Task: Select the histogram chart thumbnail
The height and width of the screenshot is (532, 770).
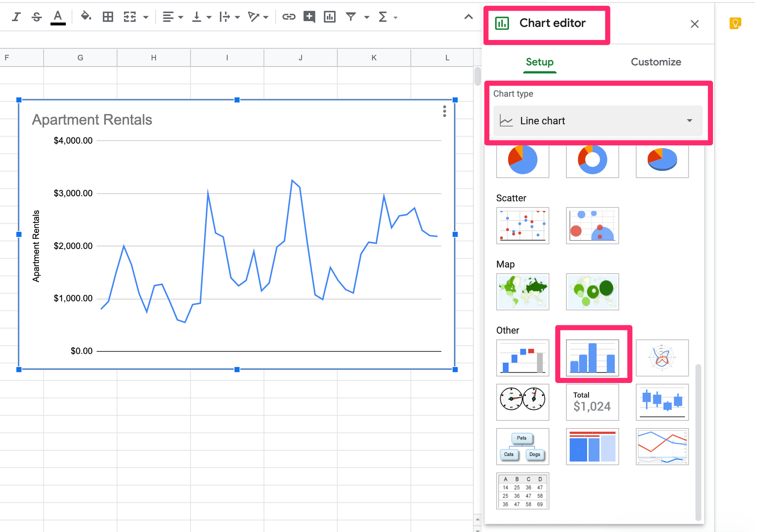Action: click(x=592, y=358)
